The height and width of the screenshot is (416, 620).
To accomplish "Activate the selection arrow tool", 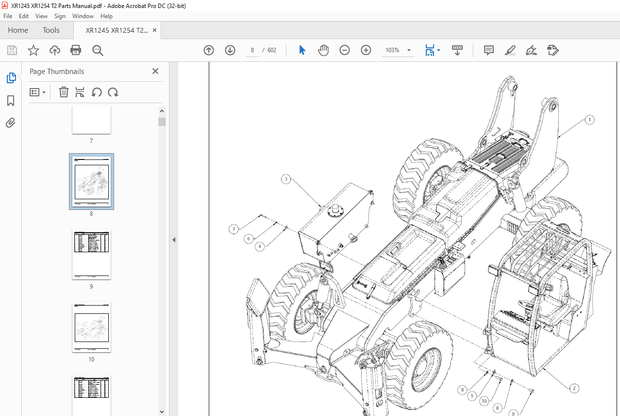I will pos(302,50).
